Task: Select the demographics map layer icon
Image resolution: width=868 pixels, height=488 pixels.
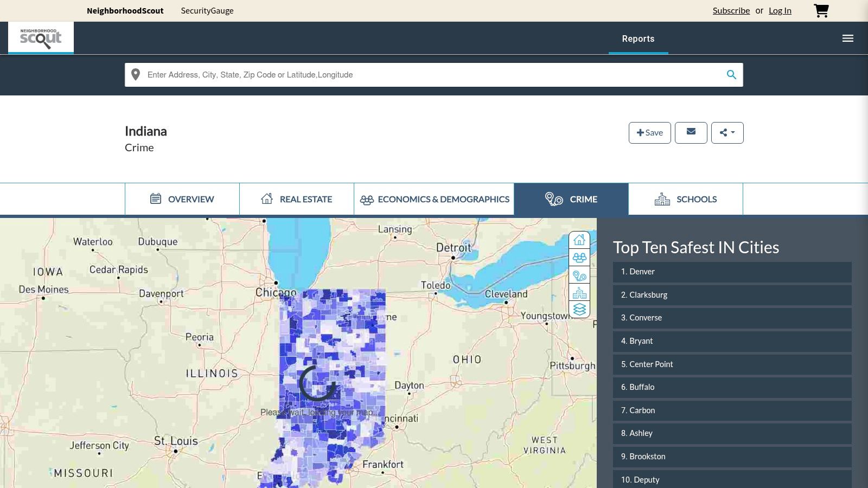Action: [579, 258]
